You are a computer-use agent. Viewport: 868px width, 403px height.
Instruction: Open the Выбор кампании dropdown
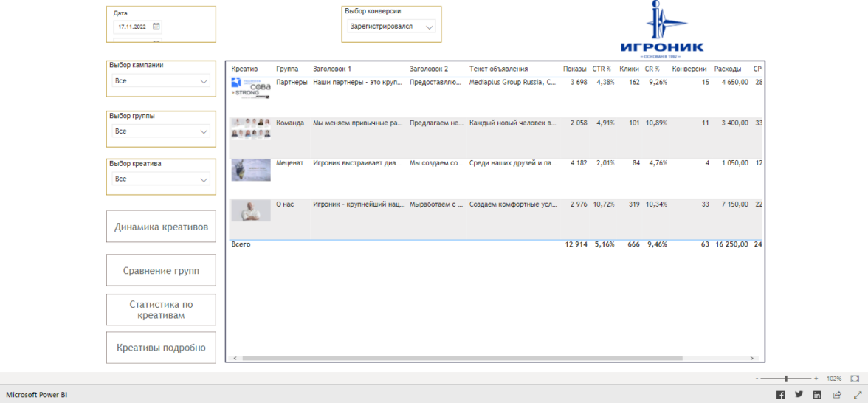[204, 81]
